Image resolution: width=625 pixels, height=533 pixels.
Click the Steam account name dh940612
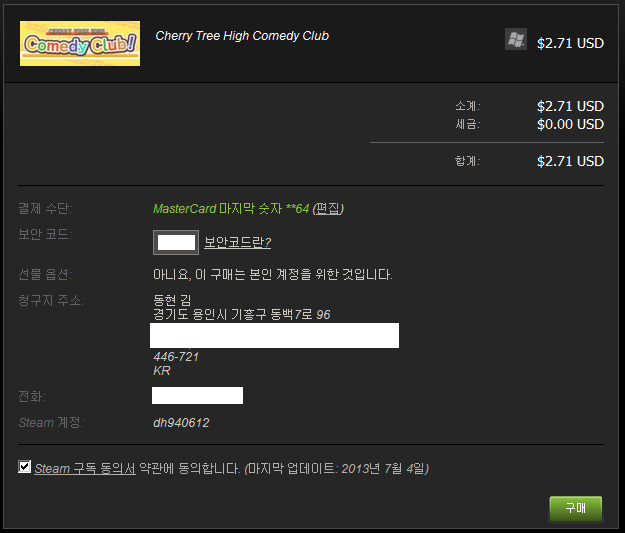181,423
